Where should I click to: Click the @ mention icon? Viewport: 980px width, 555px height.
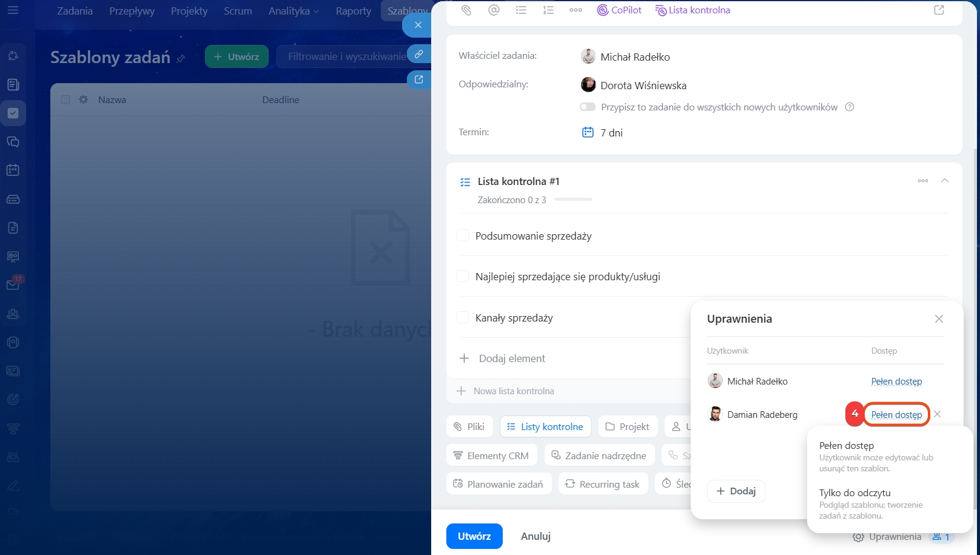point(494,10)
